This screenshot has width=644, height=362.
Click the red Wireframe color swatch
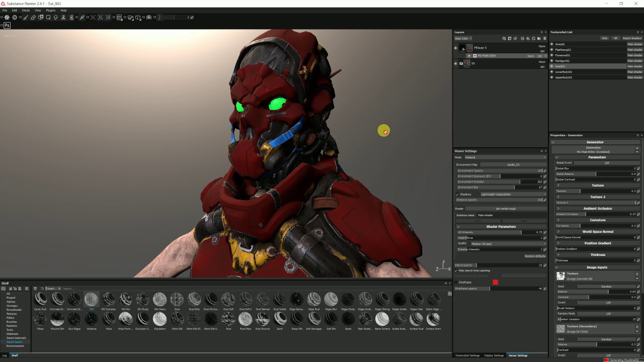(496, 283)
